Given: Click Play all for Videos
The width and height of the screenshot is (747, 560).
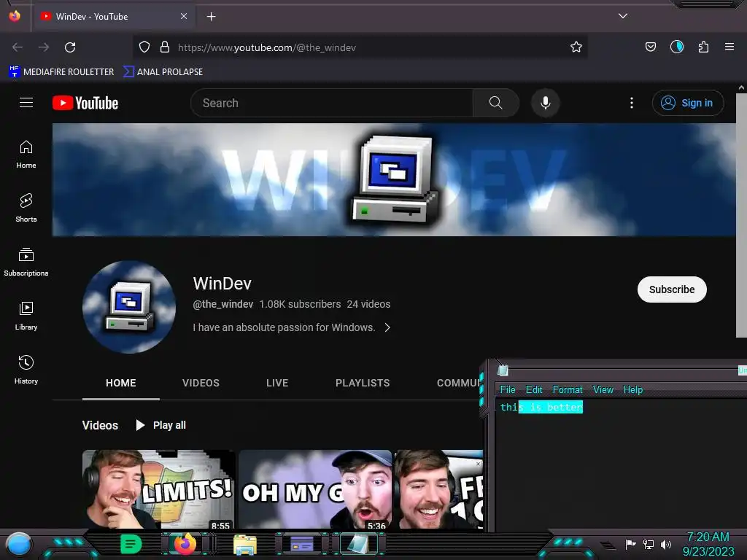Looking at the screenshot, I should coord(161,425).
